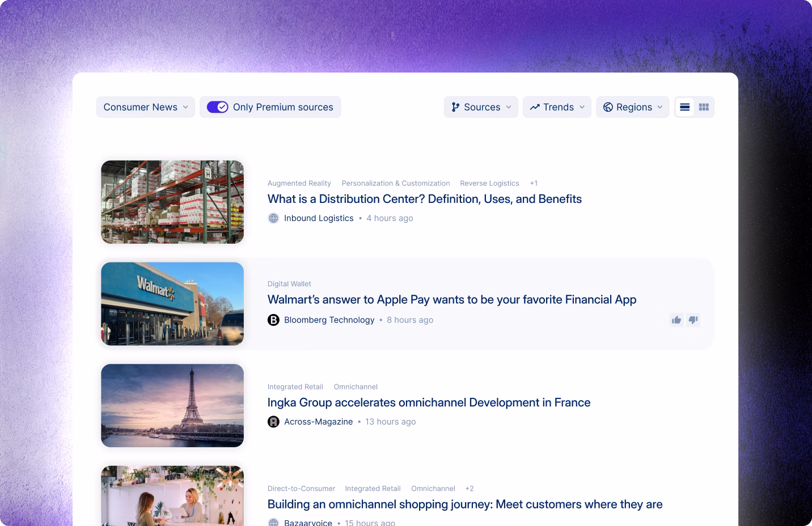
Task: Toggle Only Premium sources switch
Action: pyautogui.click(x=217, y=107)
